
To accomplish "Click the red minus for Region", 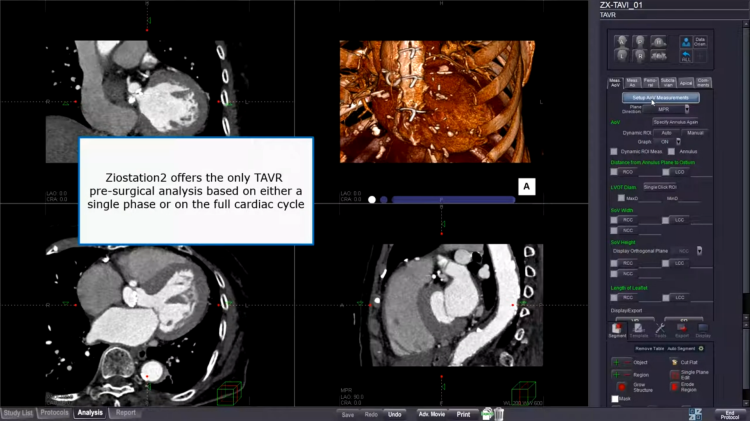I will tap(627, 375).
